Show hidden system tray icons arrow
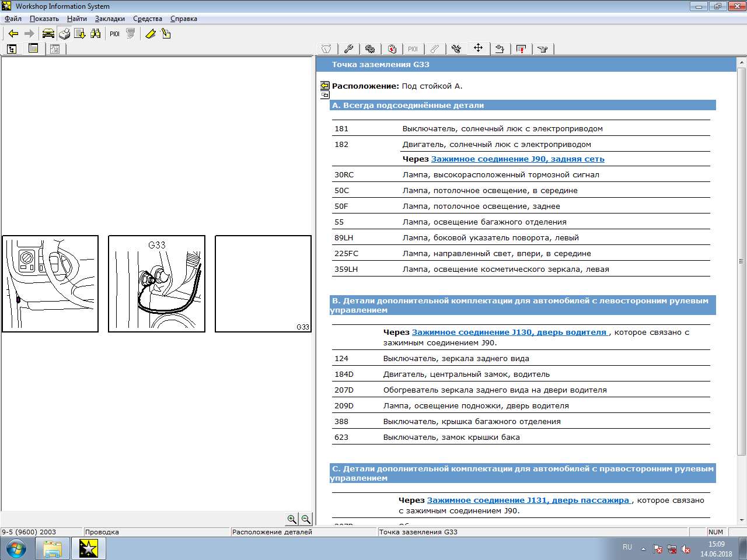The height and width of the screenshot is (560, 747). 643,549
